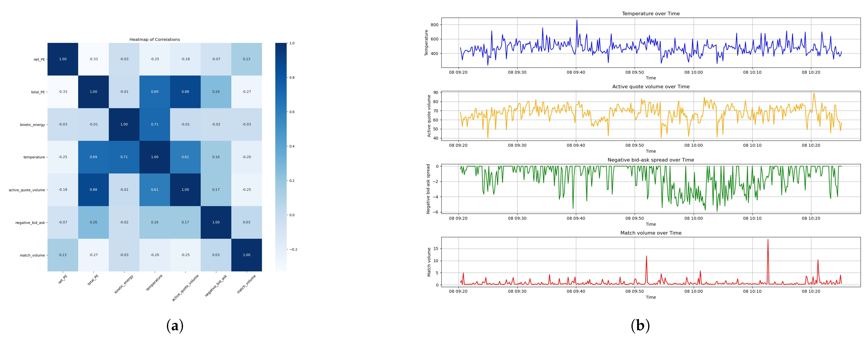868x339 pixels.
Task: Click the negative_bid_ask row label
Action: pyautogui.click(x=30, y=223)
